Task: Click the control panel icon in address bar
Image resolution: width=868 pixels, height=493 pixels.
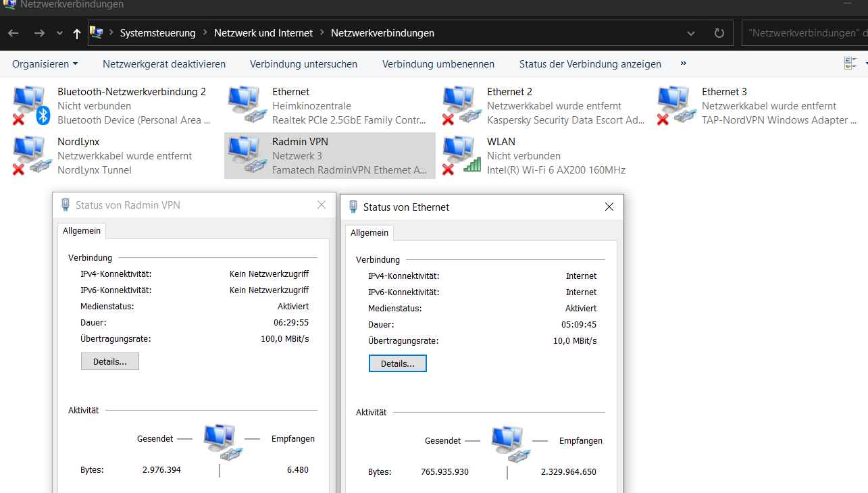Action: pyautogui.click(x=97, y=32)
